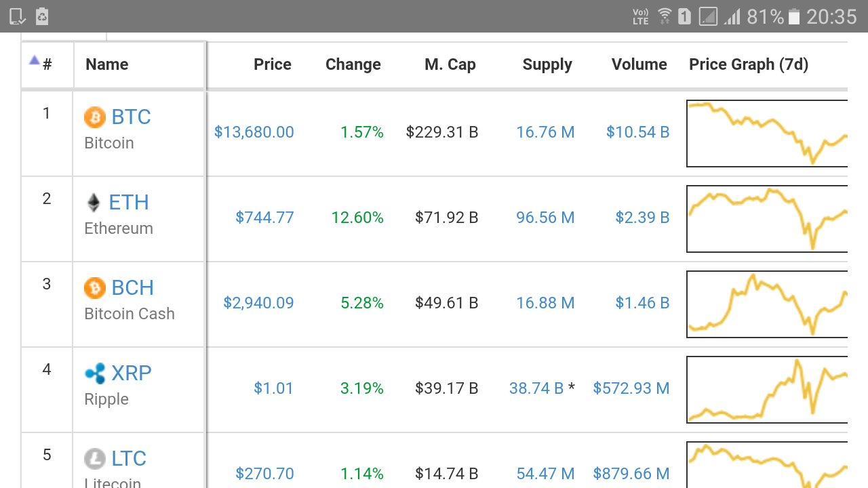
Task: Click the blue sort arrow beside #
Action: (35, 60)
